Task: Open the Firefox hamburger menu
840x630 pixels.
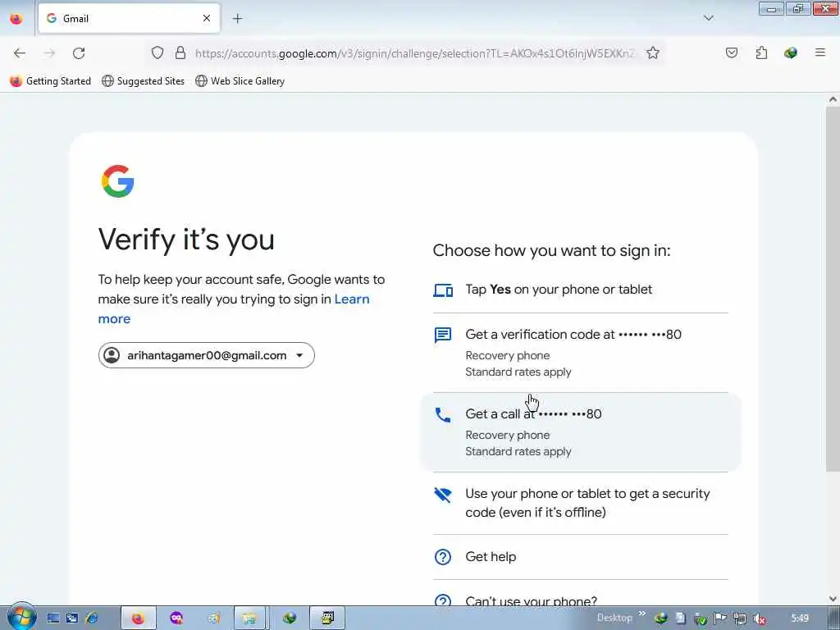Action: (x=819, y=52)
